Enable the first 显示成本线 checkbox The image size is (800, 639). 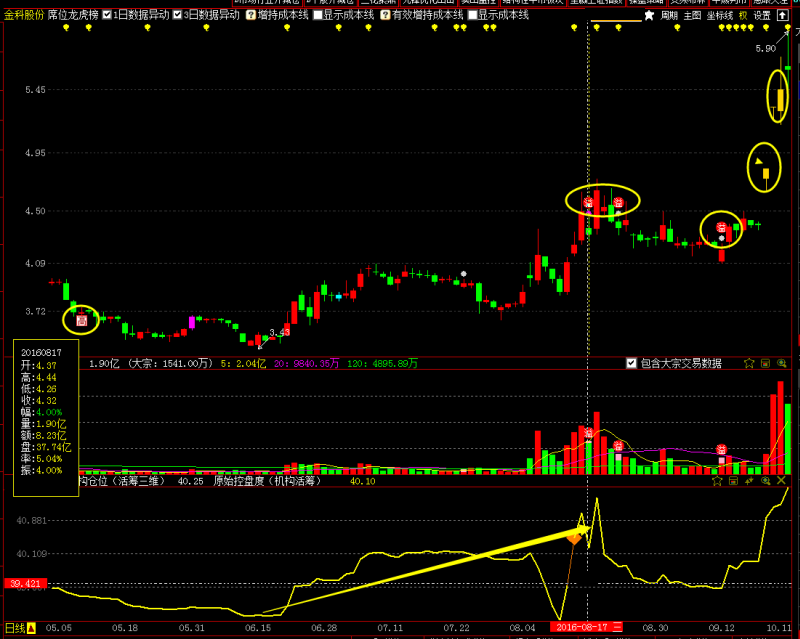click(318, 15)
